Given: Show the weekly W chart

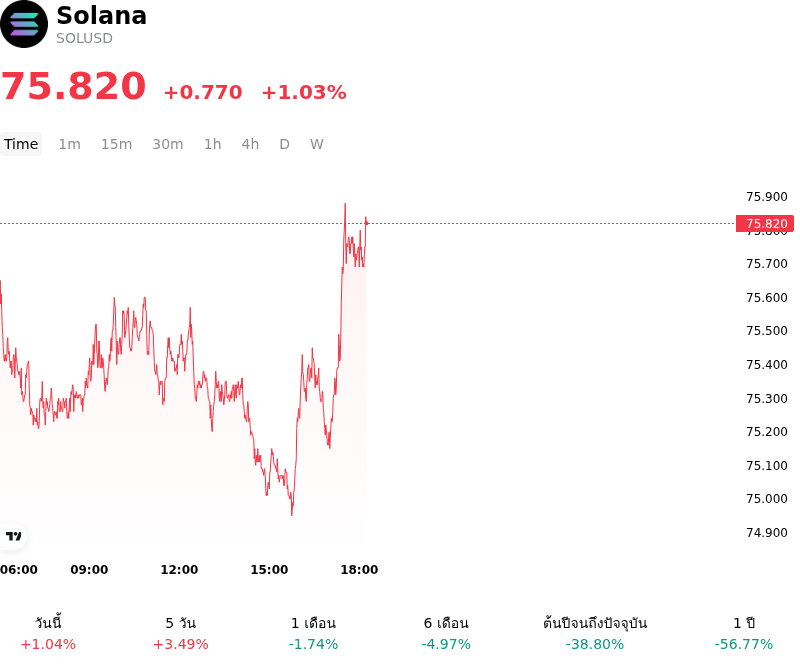Looking at the screenshot, I should (x=317, y=144).
